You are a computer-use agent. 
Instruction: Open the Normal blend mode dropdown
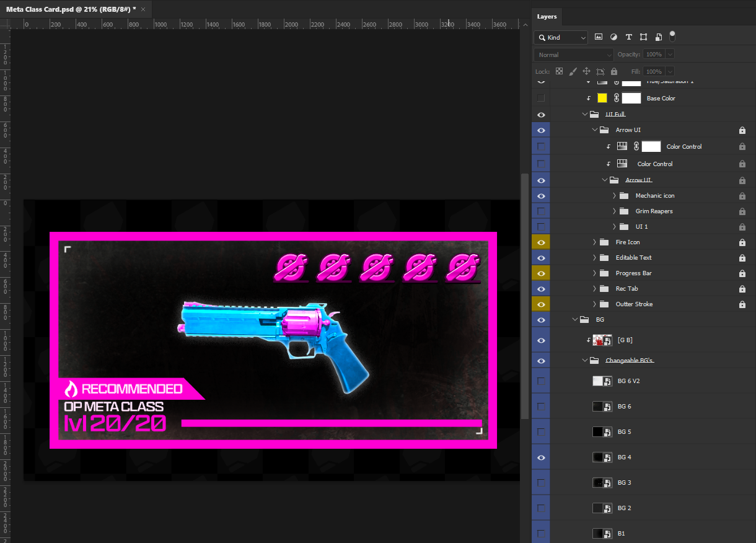574,55
